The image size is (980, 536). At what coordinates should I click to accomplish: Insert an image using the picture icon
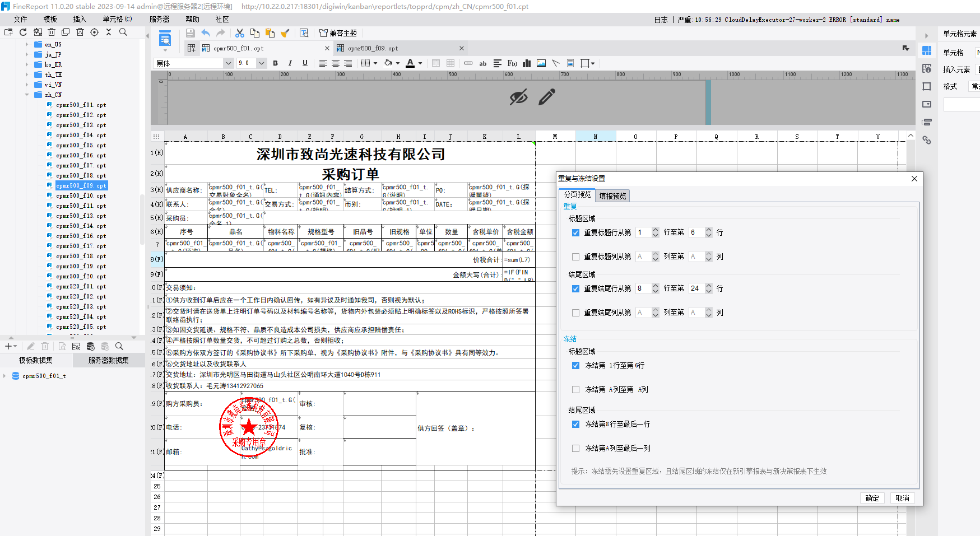(541, 63)
